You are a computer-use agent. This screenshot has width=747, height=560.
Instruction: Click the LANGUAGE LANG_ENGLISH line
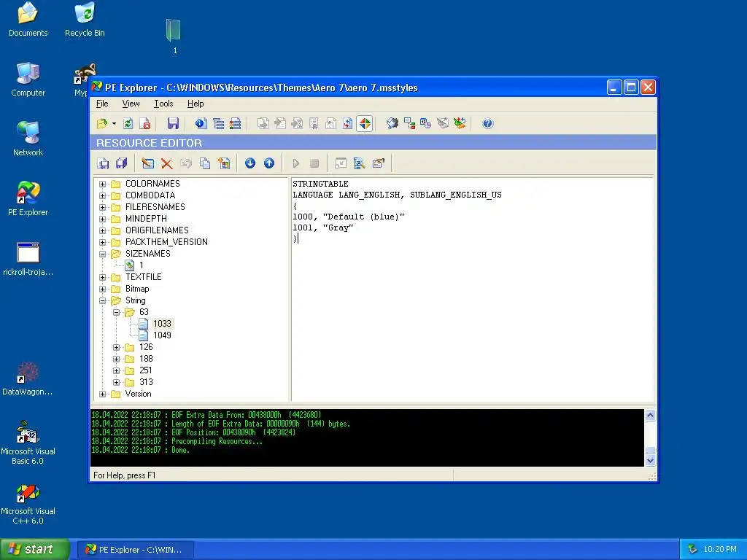click(x=397, y=195)
